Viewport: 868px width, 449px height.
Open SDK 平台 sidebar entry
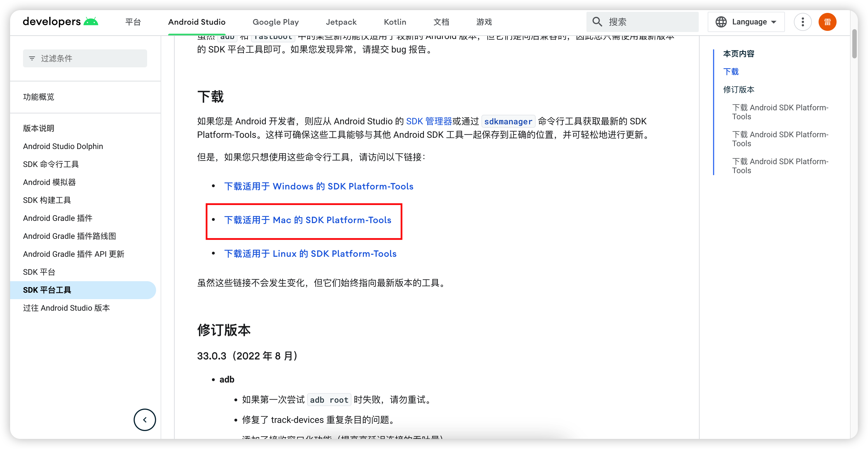tap(39, 272)
